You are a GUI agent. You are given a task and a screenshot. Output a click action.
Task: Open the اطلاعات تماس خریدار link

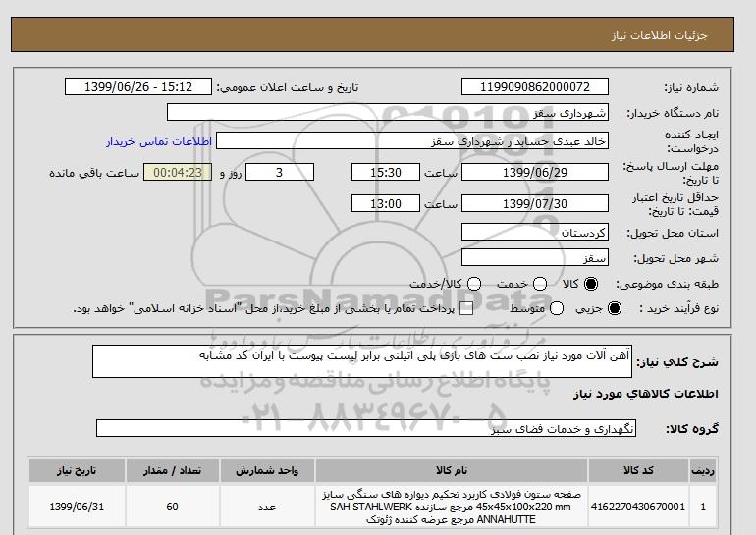159,141
